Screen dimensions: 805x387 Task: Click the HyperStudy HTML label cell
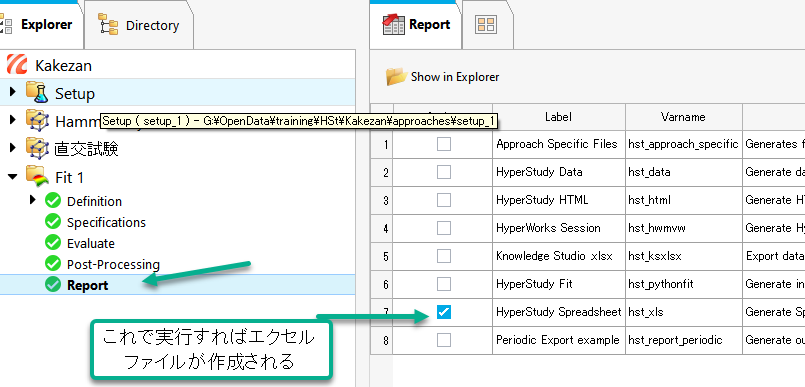pos(559,200)
